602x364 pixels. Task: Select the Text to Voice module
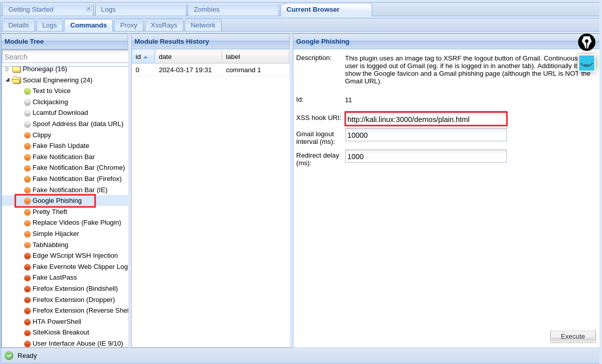point(51,91)
